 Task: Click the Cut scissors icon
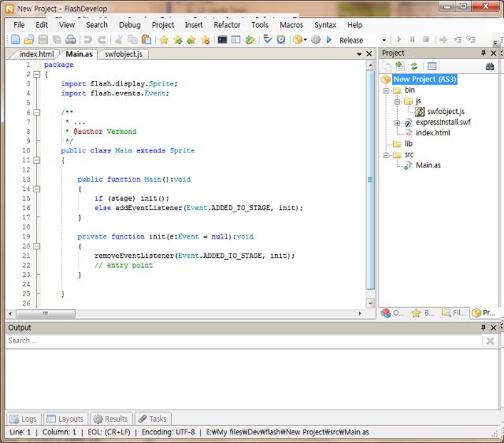point(119,39)
